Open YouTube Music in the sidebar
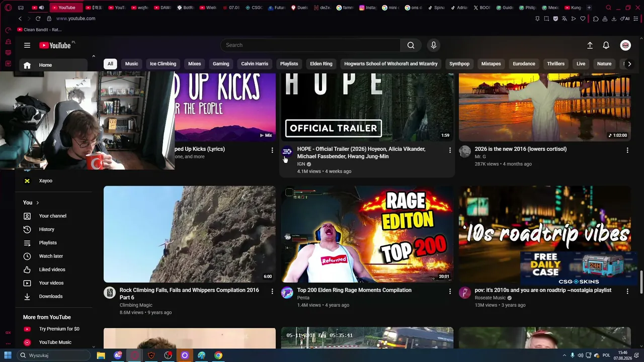The image size is (644, 362). click(54, 343)
